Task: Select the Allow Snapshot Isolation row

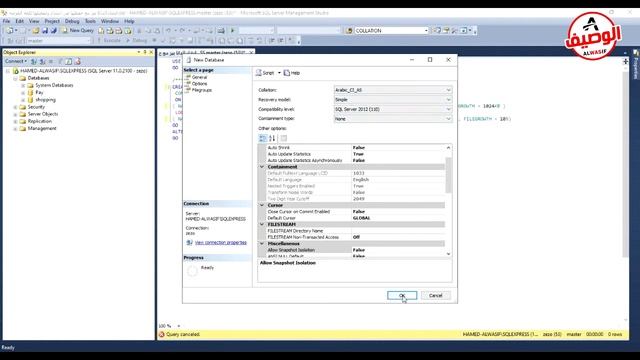Action: pos(355,250)
